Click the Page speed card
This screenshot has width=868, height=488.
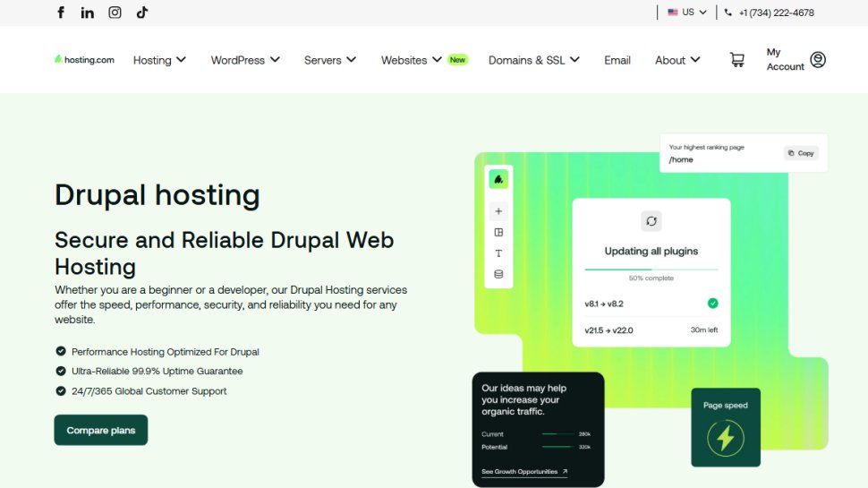tap(725, 427)
